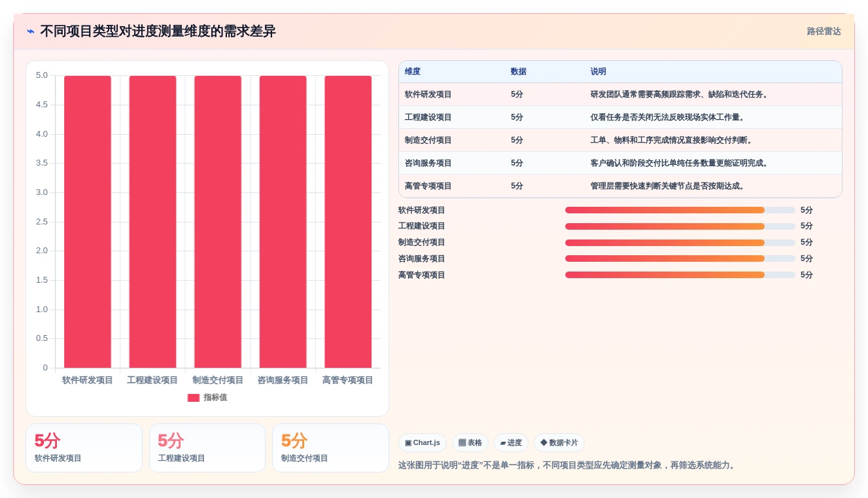Click description 客户确认和阶段交付
Image resolution: width=868 pixels, height=498 pixels.
pyautogui.click(x=680, y=163)
